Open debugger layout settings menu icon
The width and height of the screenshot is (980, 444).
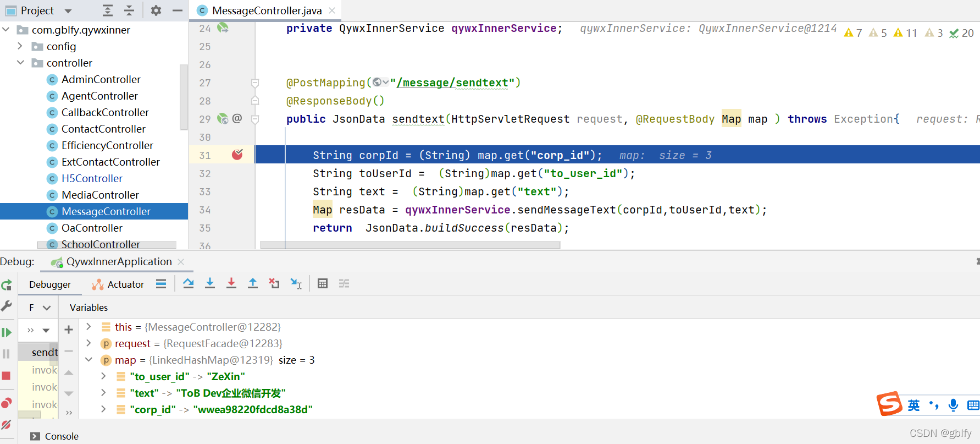tap(161, 284)
